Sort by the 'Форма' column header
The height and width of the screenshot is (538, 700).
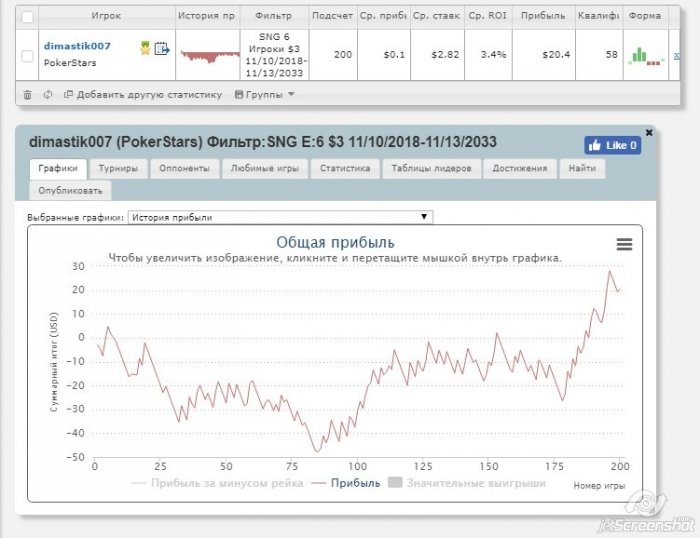[645, 16]
